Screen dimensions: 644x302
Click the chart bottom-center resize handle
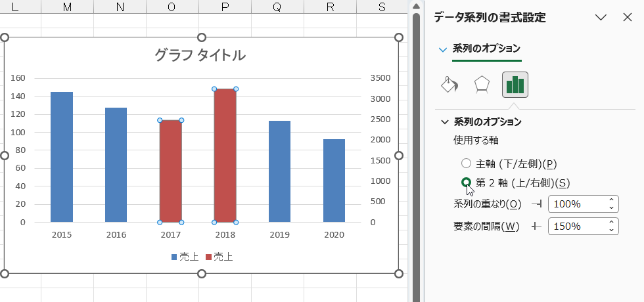pos(202,274)
